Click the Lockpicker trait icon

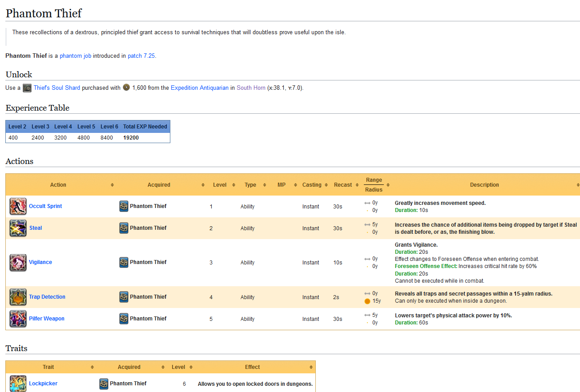[x=18, y=384]
